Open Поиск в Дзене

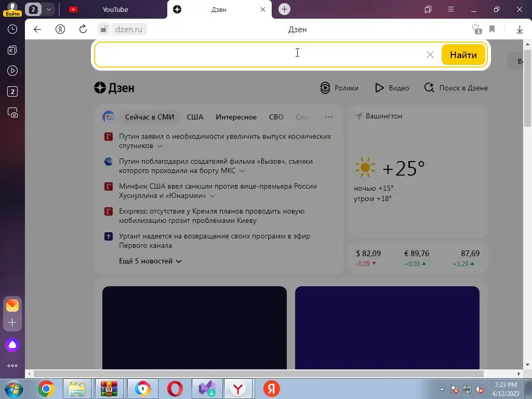tap(456, 88)
